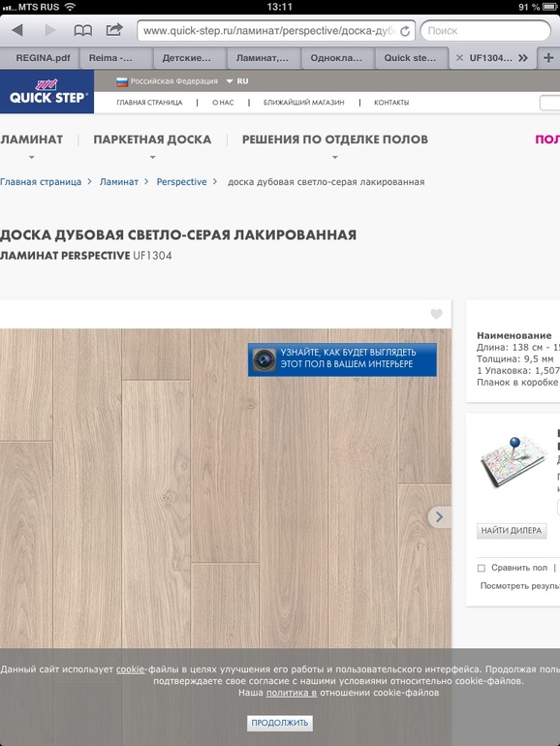The width and height of the screenshot is (560, 746).
Task: Open Ближайший магазин menu item
Action: click(x=303, y=103)
